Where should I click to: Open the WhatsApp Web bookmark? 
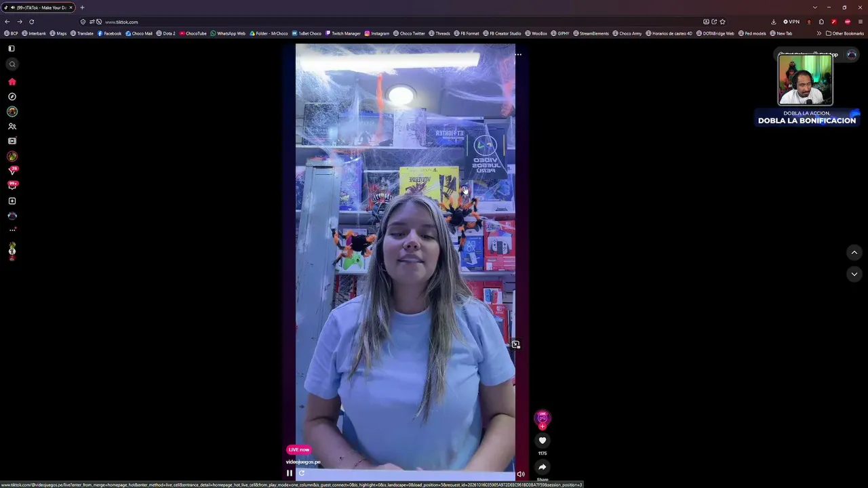tap(228, 33)
